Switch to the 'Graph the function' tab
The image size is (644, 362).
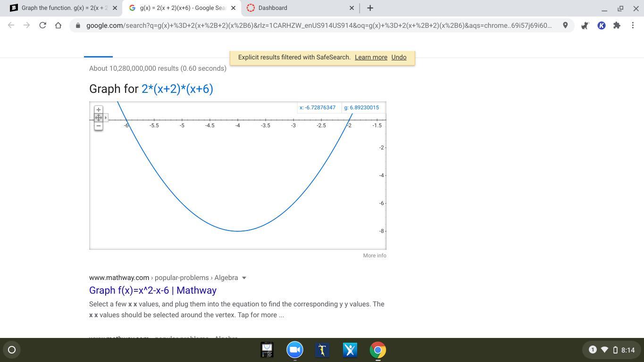click(64, 8)
